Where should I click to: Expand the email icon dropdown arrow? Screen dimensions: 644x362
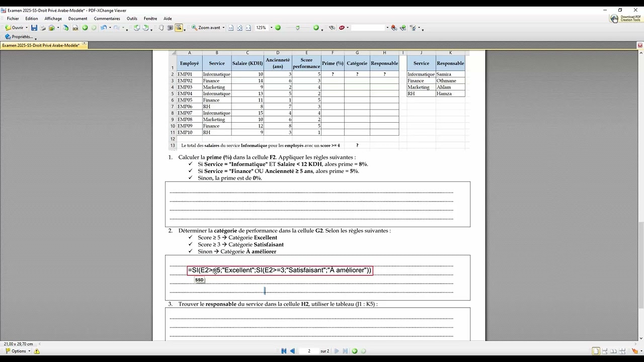pos(58,28)
